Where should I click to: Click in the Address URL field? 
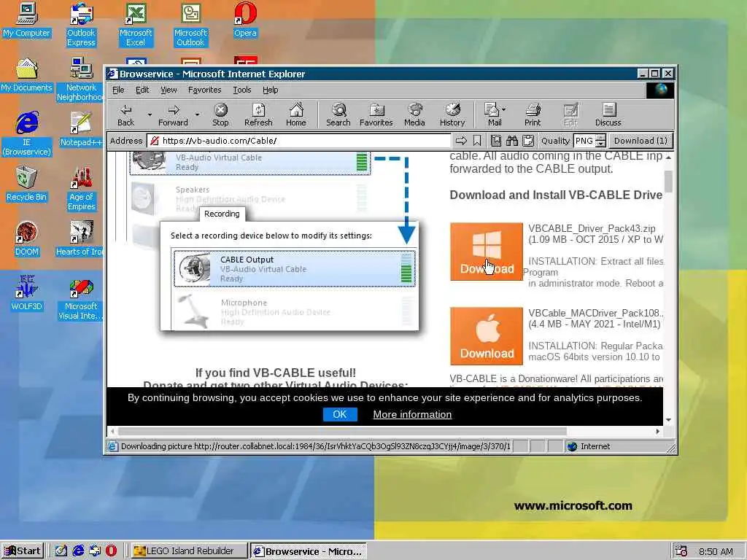[x=298, y=141]
